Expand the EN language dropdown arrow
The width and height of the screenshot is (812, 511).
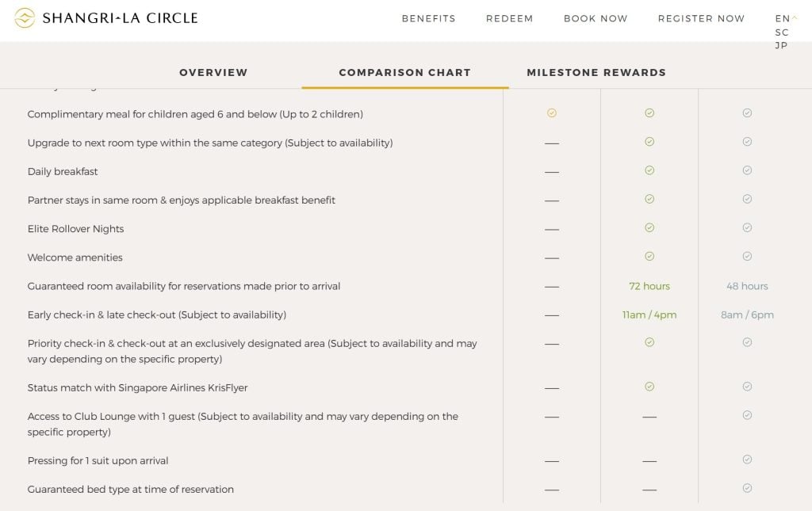pos(795,17)
